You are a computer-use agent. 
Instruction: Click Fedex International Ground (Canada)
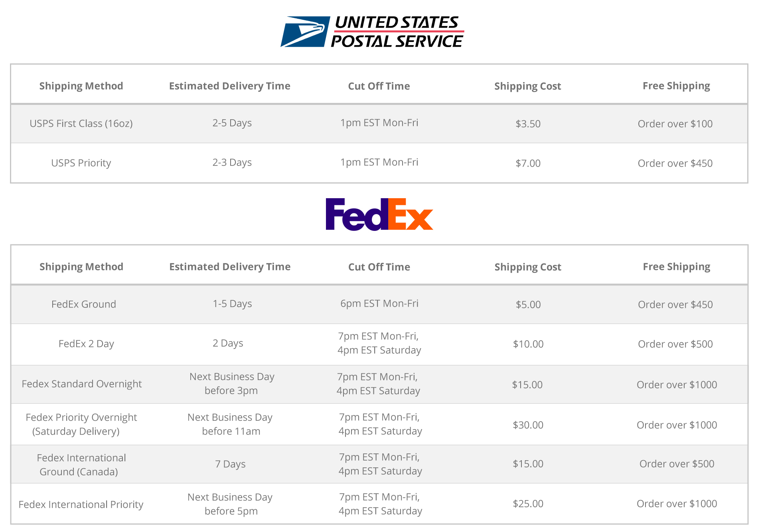pyautogui.click(x=81, y=465)
